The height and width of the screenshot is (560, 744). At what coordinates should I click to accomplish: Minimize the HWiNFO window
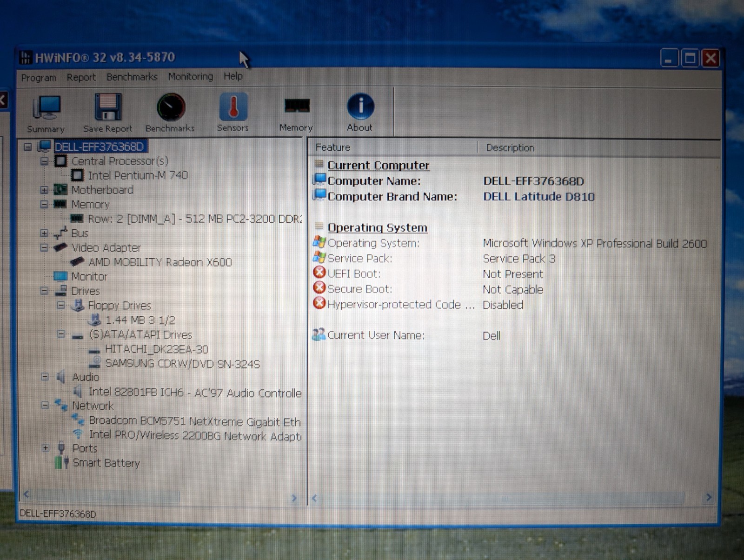[x=670, y=59]
